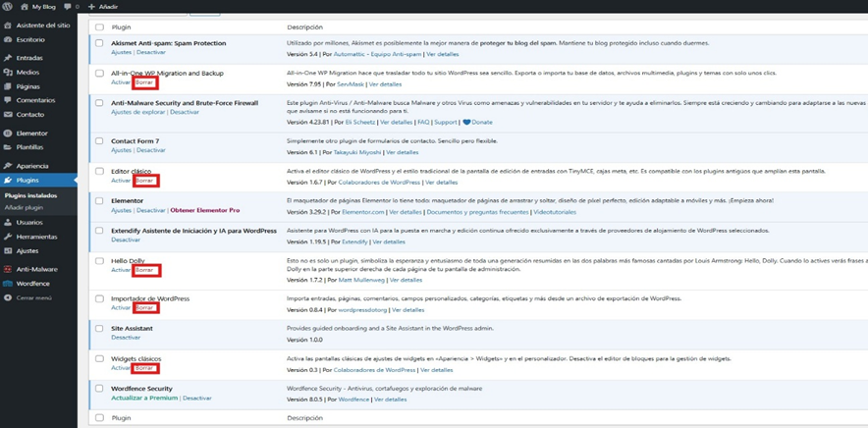Click the Asistente del sitio sidebar icon
The image size is (868, 428).
(8, 26)
